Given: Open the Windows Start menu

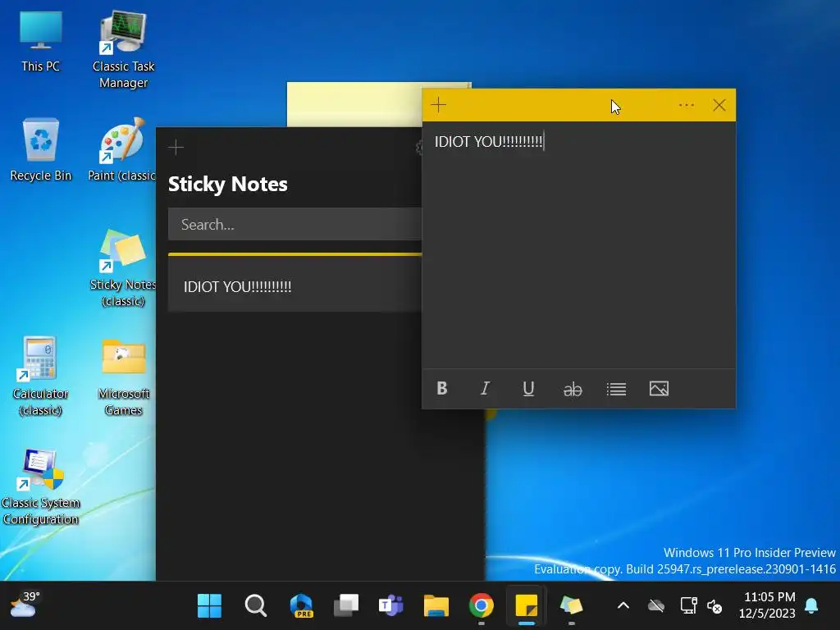Looking at the screenshot, I should [x=209, y=606].
